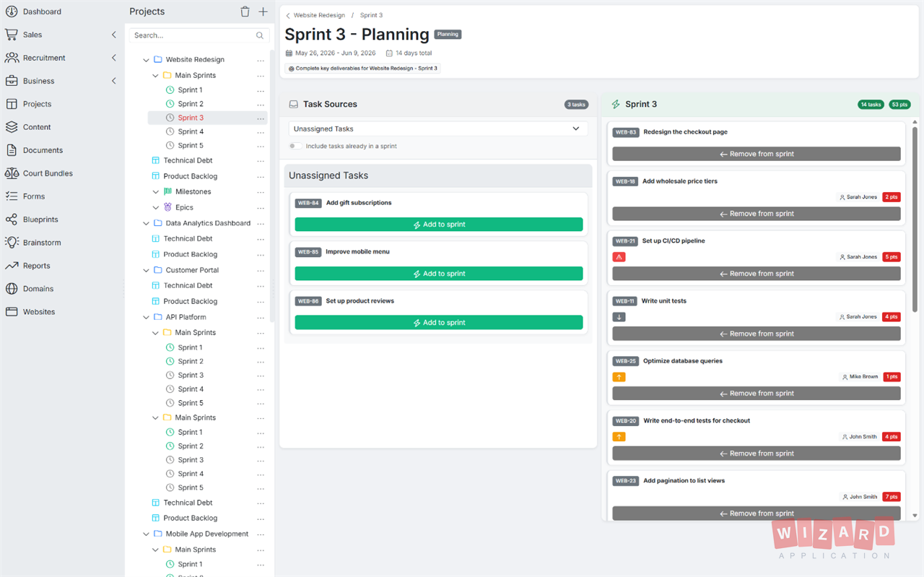
Task: Click the Blueprints share icon
Action: coord(11,220)
